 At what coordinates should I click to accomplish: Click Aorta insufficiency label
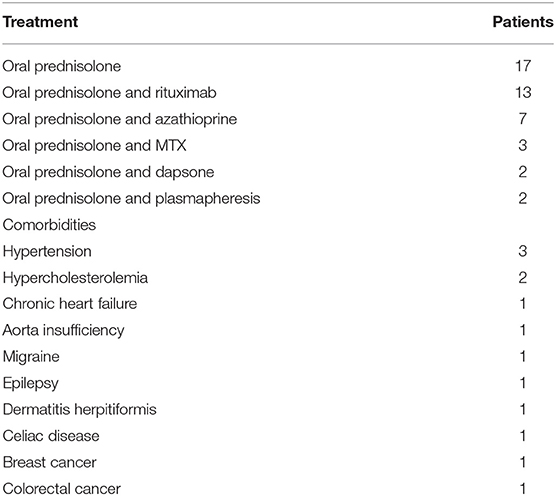click(x=63, y=331)
